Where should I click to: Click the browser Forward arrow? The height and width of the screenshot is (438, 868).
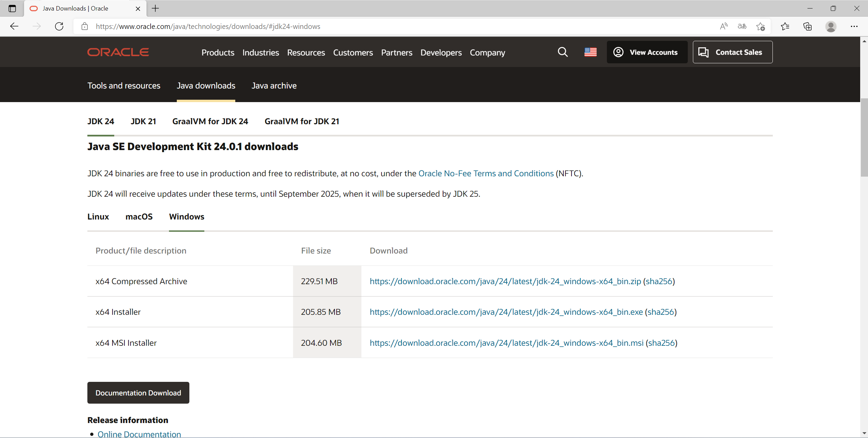point(37,26)
